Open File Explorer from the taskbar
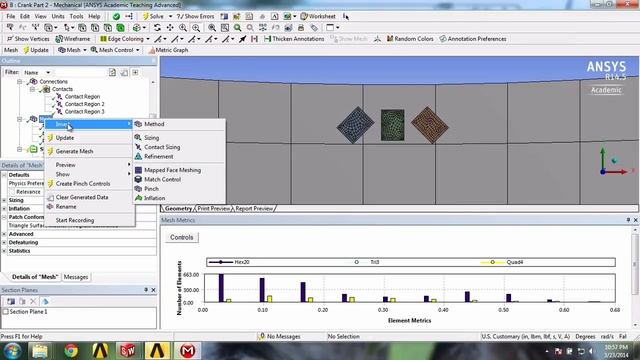The height and width of the screenshot is (360, 640). (40, 351)
